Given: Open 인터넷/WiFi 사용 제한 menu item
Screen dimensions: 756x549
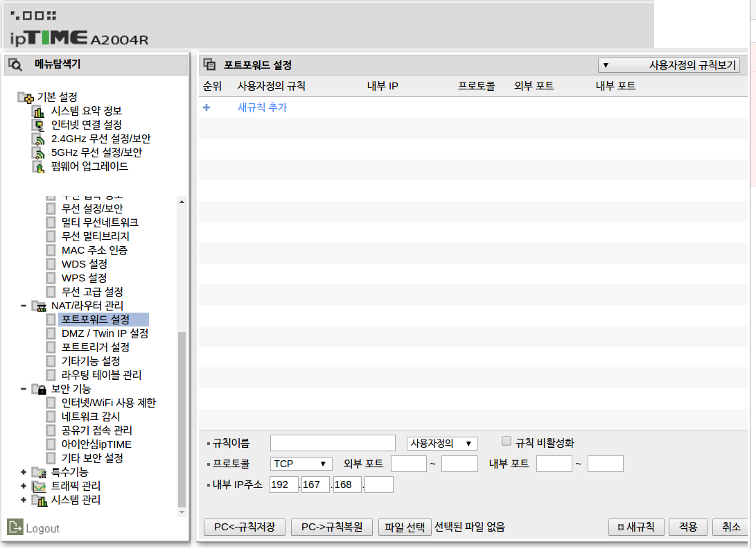Looking at the screenshot, I should 109,403.
